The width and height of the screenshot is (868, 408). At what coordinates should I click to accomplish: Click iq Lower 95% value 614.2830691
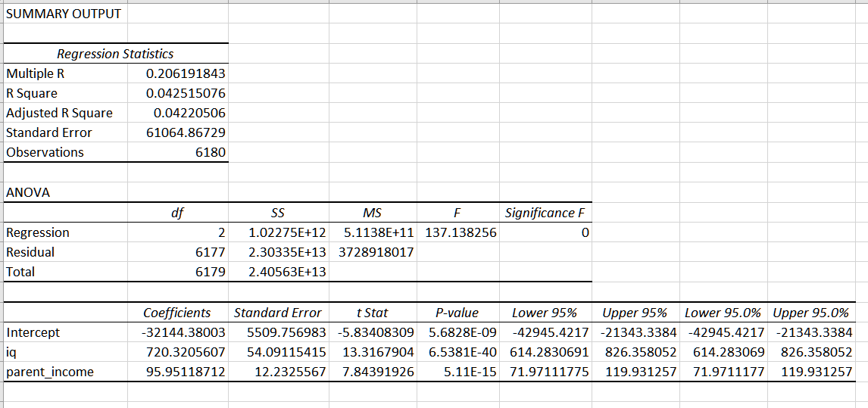[546, 353]
